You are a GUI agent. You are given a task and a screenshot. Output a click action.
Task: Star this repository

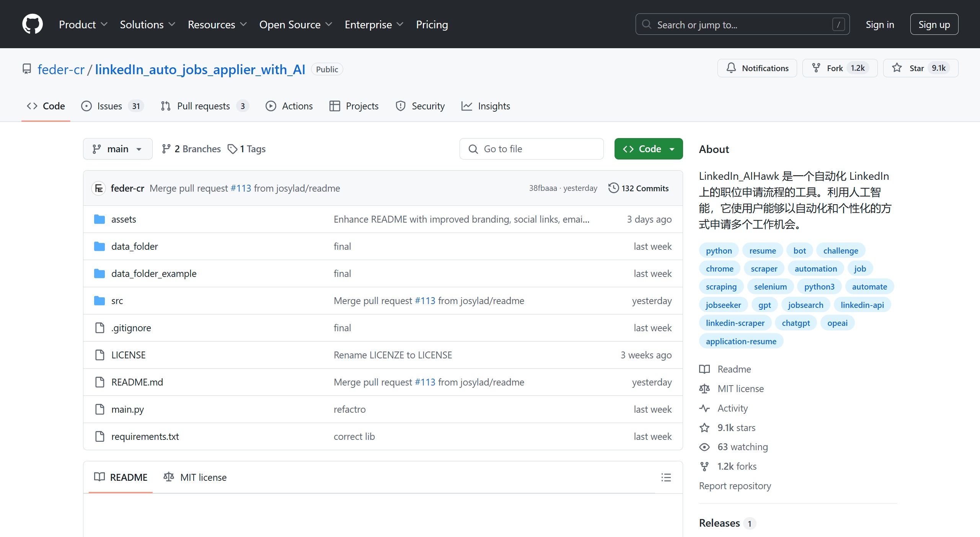tap(917, 68)
